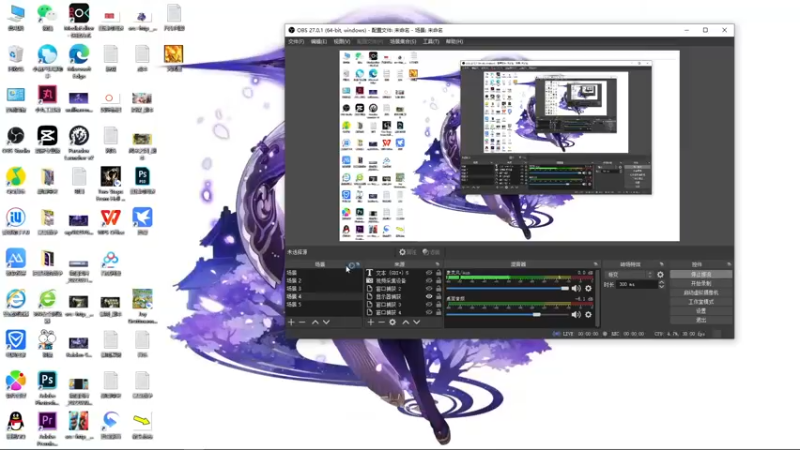
Task: Click the 停止推流 (Stop Streaming) button
Action: pos(701,274)
